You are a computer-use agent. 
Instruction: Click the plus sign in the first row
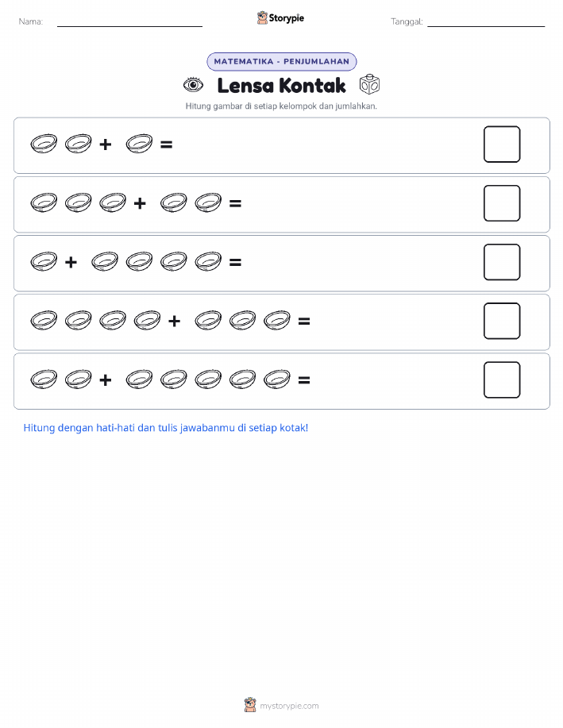(x=106, y=144)
